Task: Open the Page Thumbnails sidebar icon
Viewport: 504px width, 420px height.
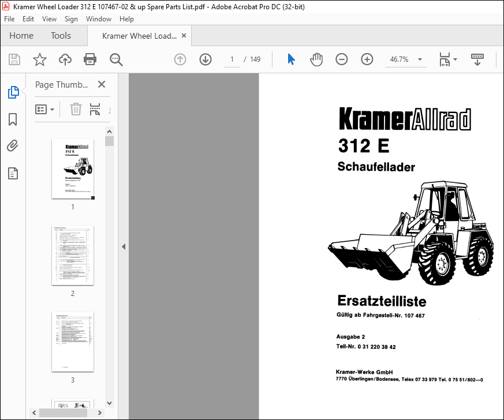Action: pyautogui.click(x=13, y=92)
